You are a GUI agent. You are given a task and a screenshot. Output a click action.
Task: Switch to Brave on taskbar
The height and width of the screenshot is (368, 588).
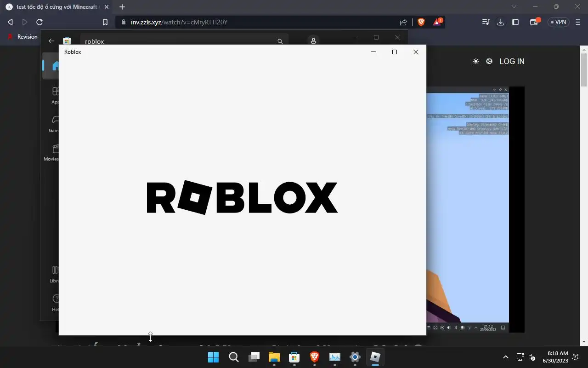coord(315,357)
